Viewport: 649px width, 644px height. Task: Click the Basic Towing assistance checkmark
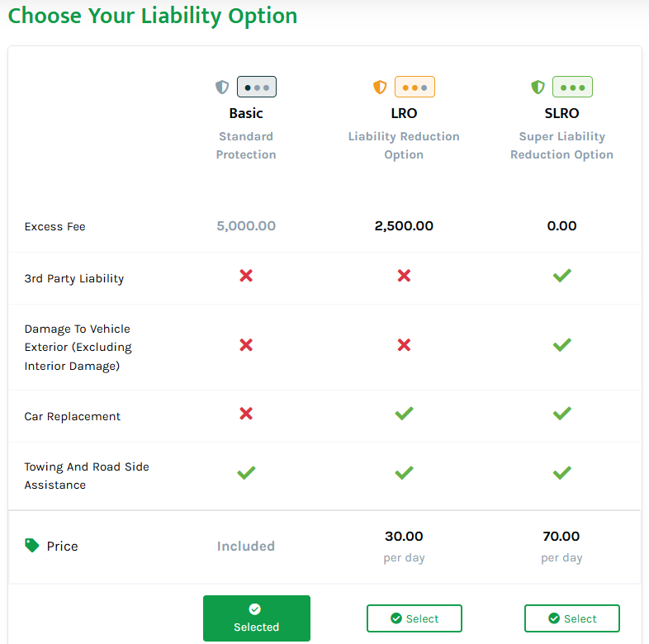(246, 473)
